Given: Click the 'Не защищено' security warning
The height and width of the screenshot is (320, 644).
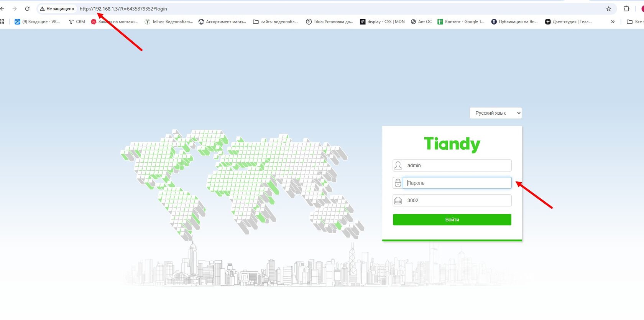Looking at the screenshot, I should click(x=57, y=8).
